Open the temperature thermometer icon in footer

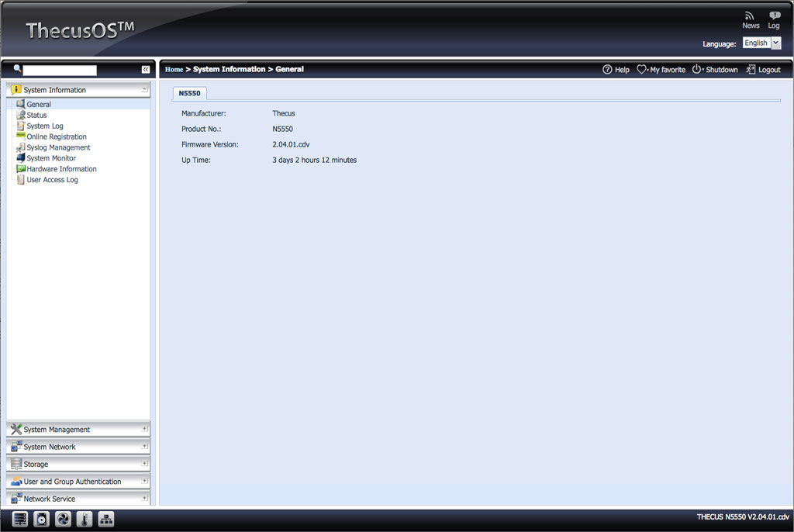tap(85, 520)
